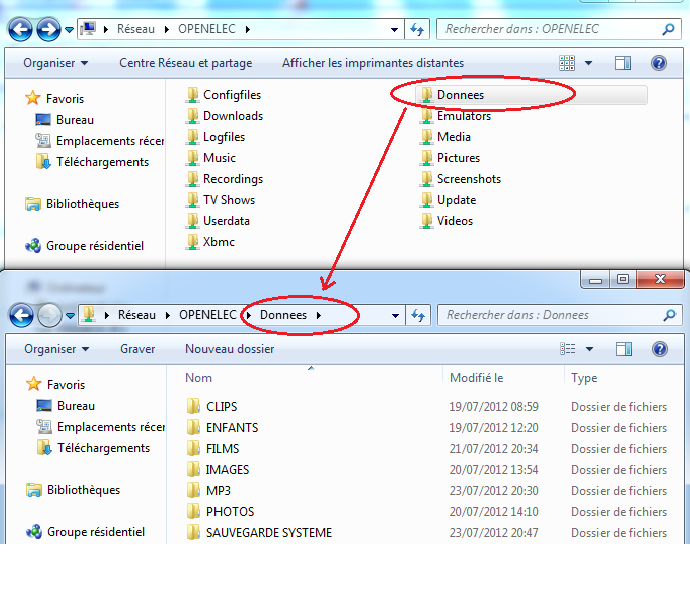Open address history dropdown in the Donnees window
Screen dimensions: 690x602
[x=396, y=315]
